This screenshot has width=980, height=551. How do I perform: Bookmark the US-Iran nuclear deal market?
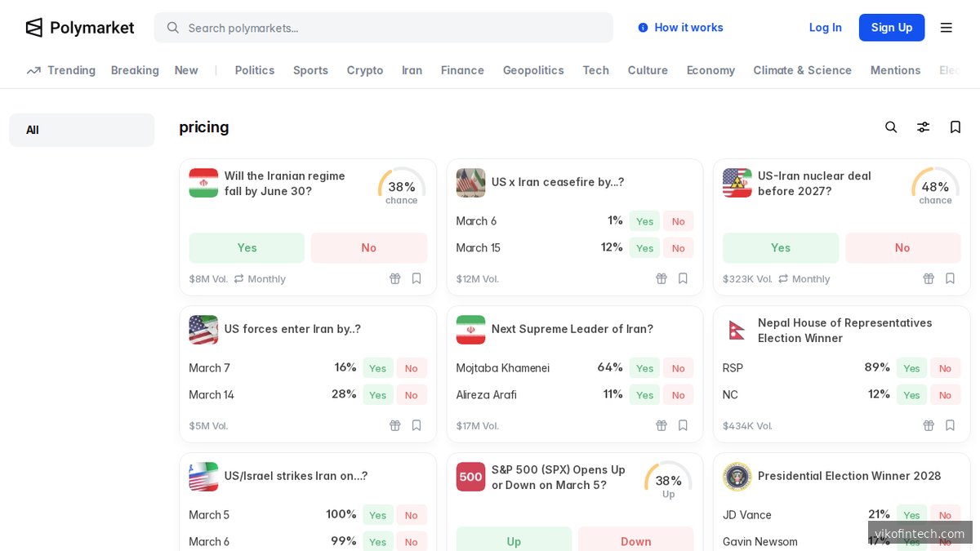(x=950, y=279)
